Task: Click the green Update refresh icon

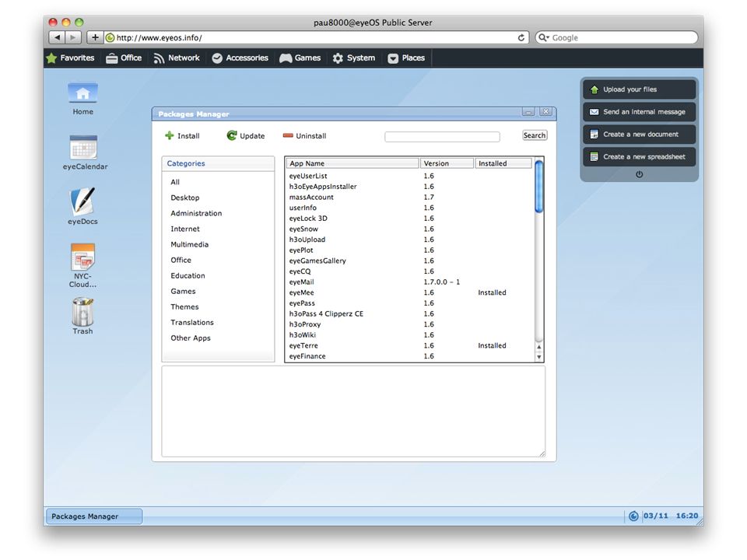Action: point(232,135)
